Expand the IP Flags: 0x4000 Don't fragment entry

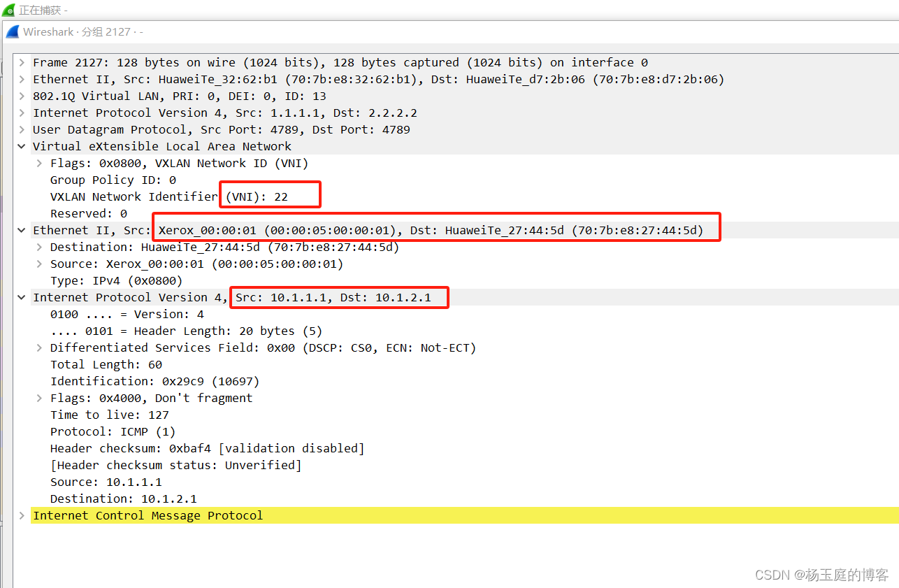click(x=39, y=398)
